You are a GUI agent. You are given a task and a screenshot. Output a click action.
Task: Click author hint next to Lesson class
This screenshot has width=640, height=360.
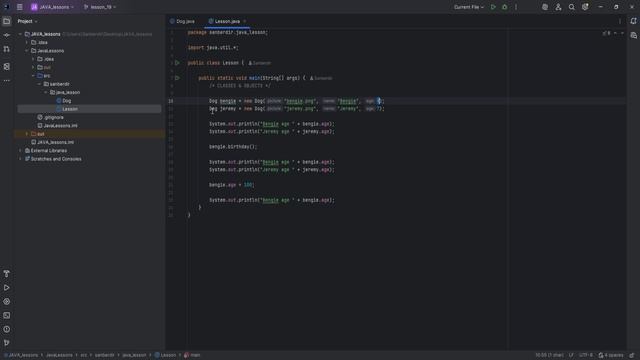click(x=260, y=63)
